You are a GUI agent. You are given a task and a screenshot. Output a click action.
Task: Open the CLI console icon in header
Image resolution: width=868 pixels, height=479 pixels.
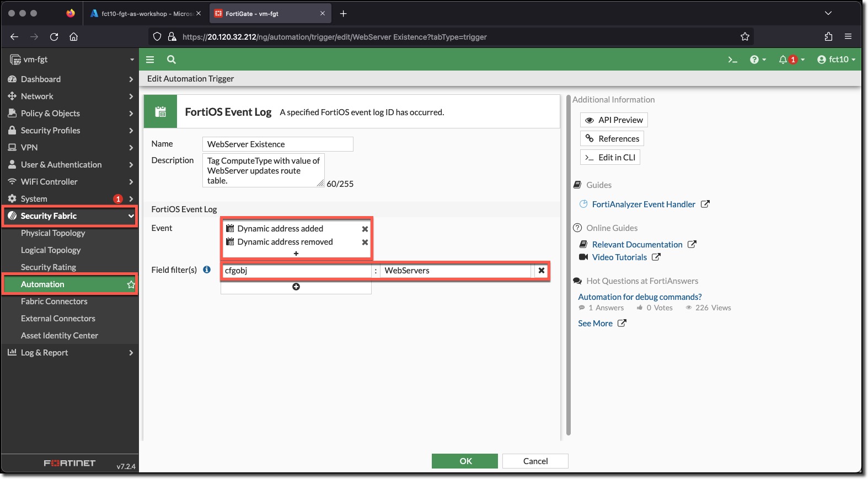[732, 60]
